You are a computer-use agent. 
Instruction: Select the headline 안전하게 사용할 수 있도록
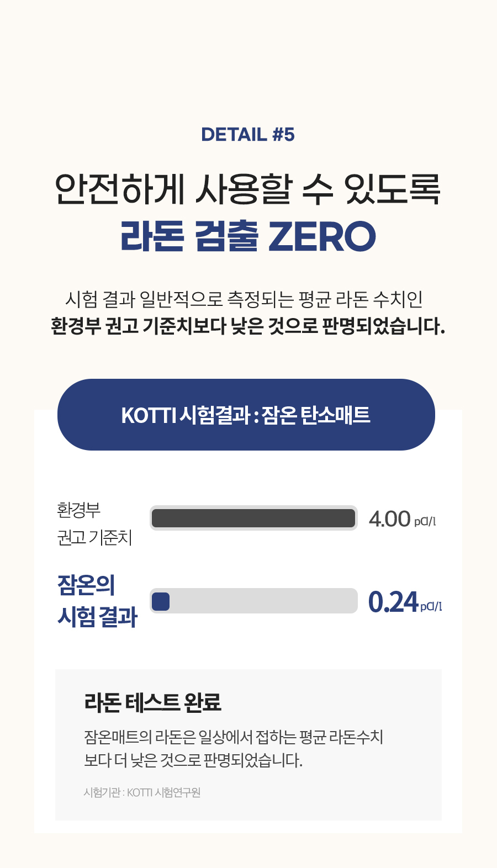coord(248,189)
